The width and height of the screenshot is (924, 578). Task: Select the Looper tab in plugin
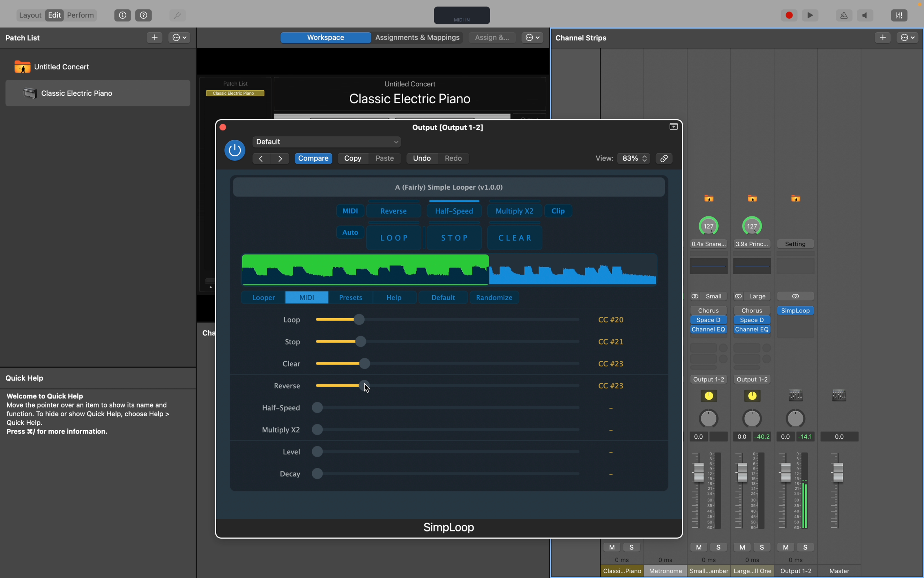pos(263,298)
